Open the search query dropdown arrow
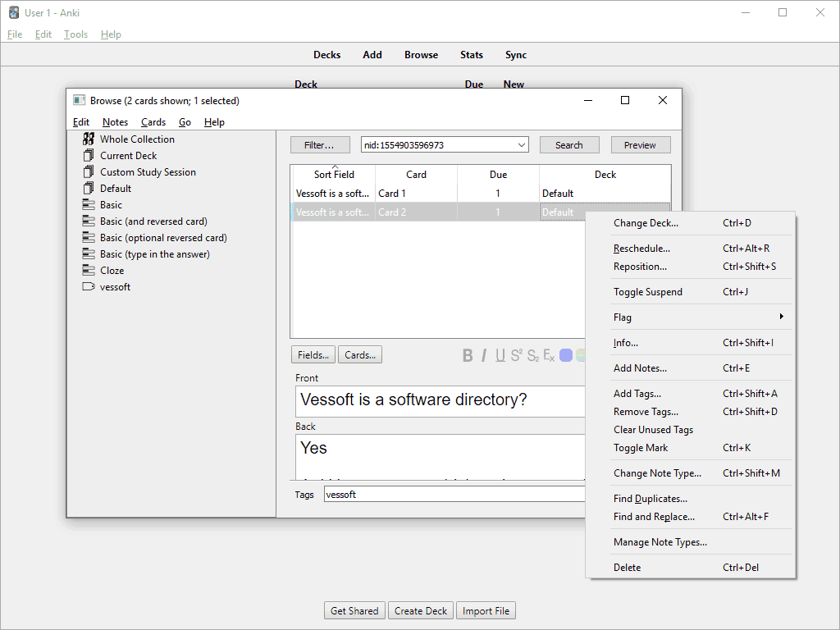 click(521, 145)
